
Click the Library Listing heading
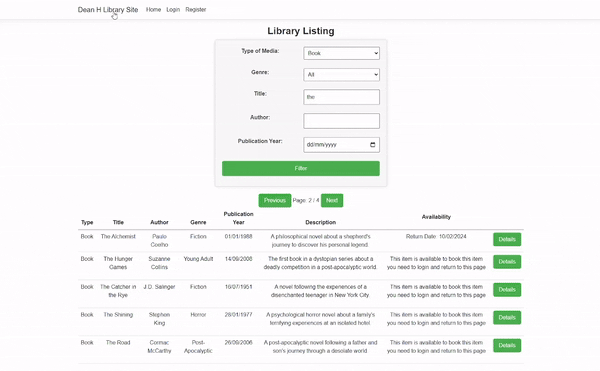coord(301,31)
